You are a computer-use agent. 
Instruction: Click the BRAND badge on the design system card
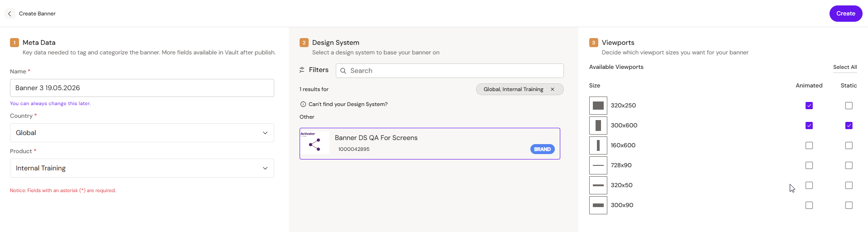(x=542, y=149)
